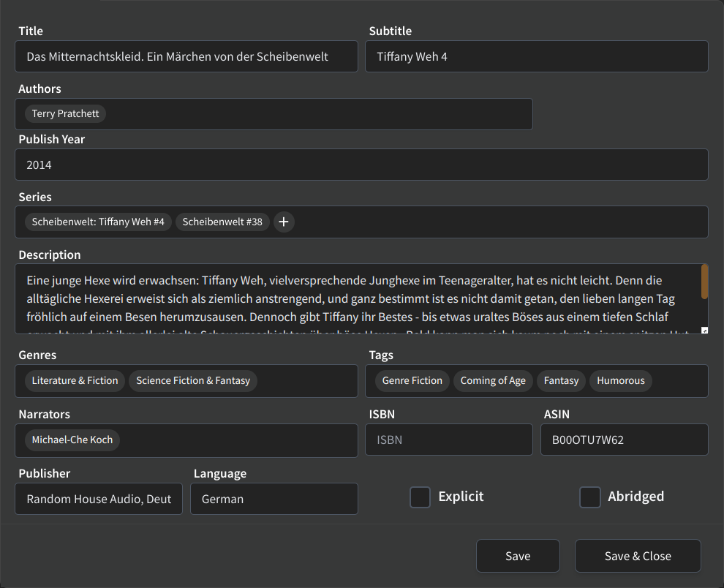Click the Publish Year field showing 2014
724x588 pixels.
pos(361,165)
